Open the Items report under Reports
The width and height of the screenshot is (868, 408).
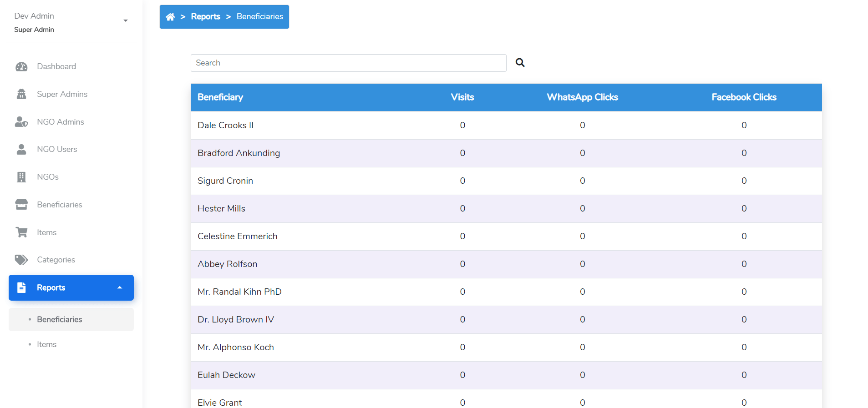point(47,344)
